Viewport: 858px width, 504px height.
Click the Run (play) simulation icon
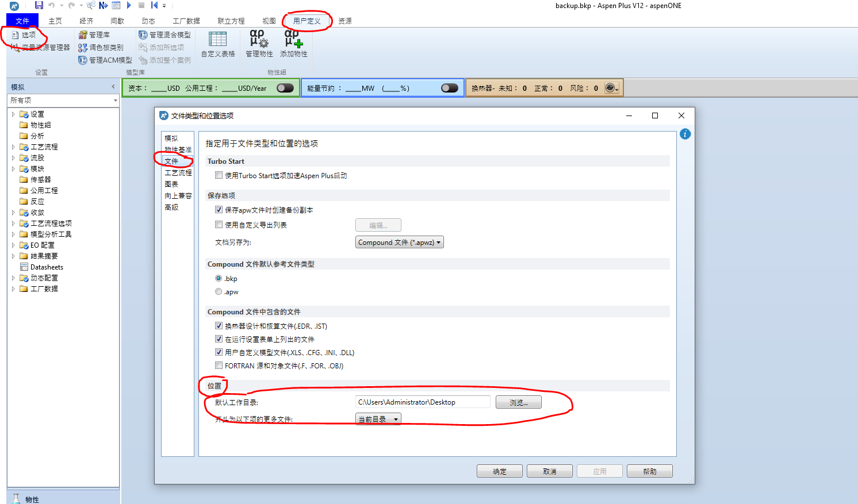(129, 5)
